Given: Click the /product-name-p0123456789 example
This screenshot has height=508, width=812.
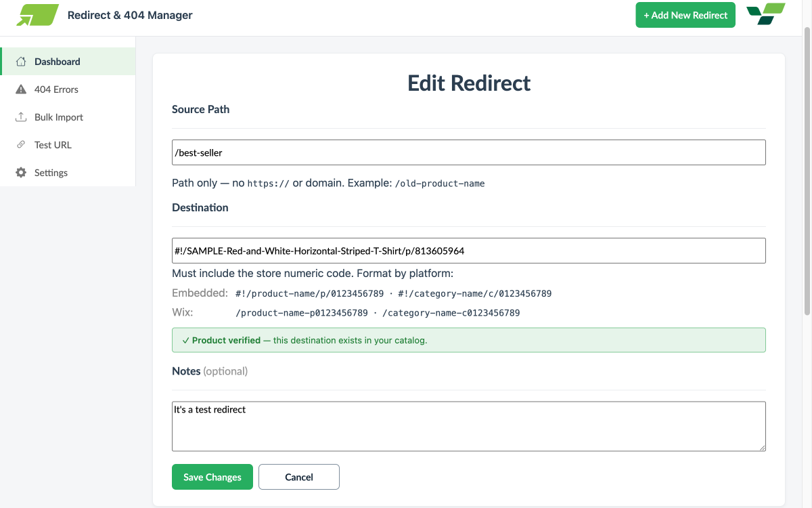Looking at the screenshot, I should coord(302,313).
